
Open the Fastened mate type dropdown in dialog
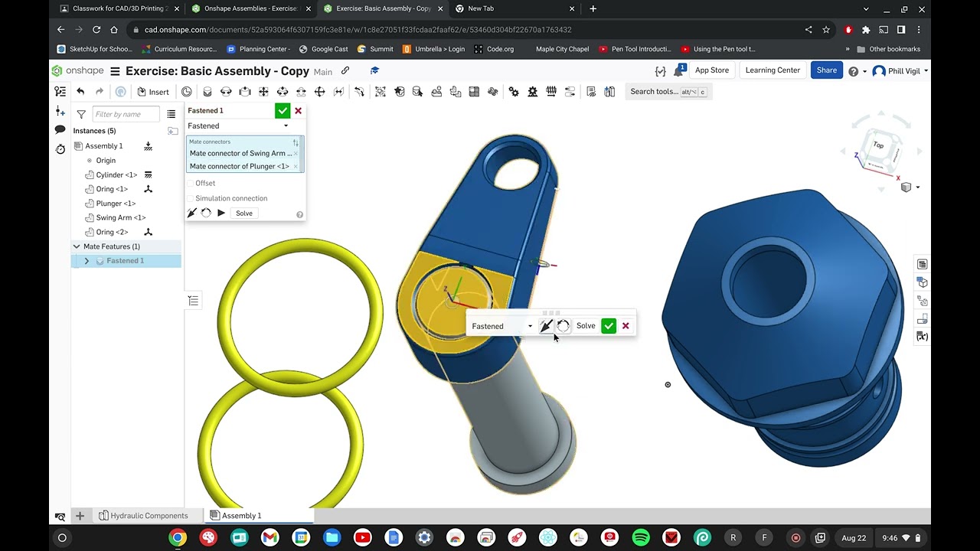[238, 126]
